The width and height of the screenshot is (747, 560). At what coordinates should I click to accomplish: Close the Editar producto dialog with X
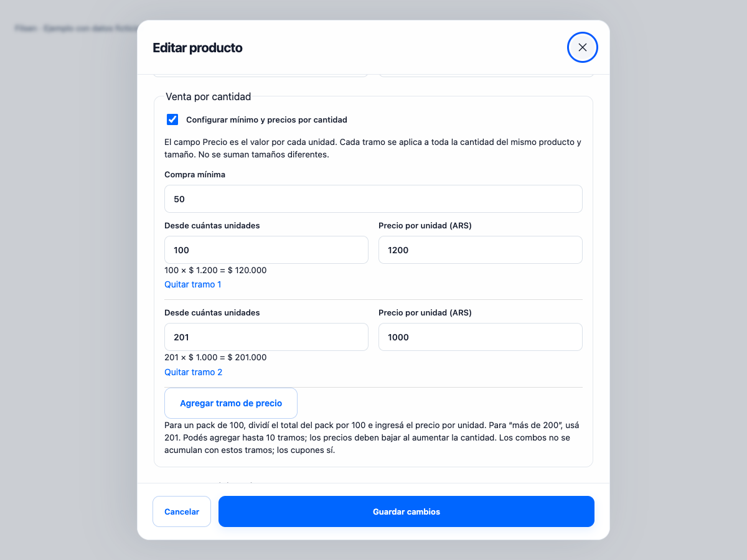[x=583, y=47]
